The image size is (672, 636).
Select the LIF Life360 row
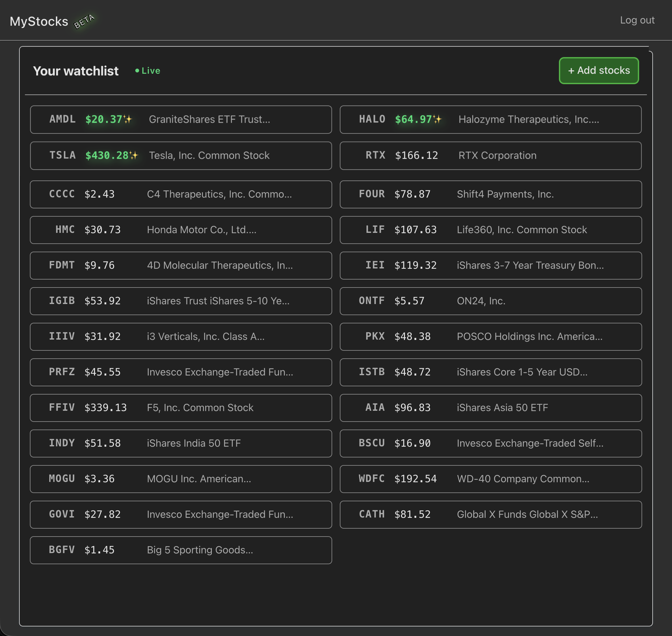click(491, 230)
